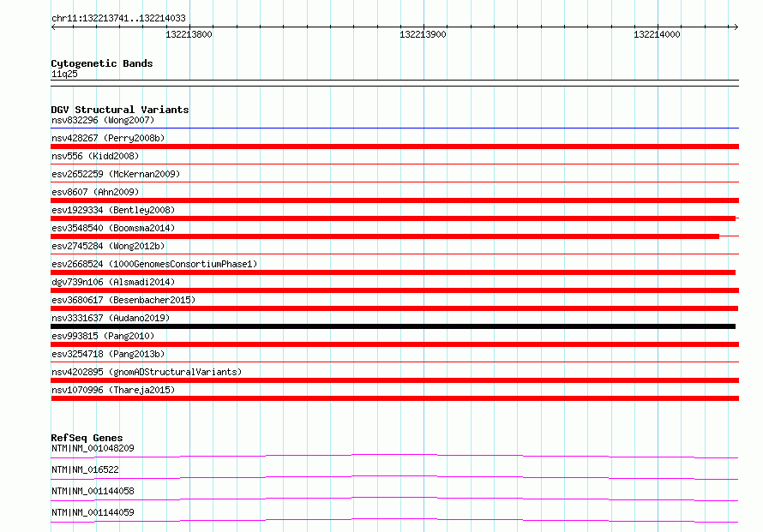This screenshot has height=532, width=763.
Task: Click the red bar under esv3680617
Action: pyautogui.click(x=394, y=308)
